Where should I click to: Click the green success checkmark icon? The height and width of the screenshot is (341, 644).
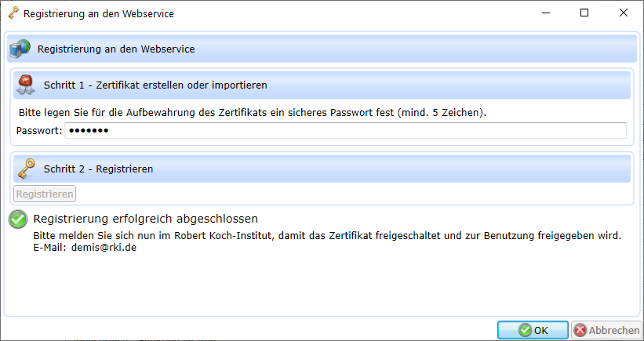tap(18, 219)
